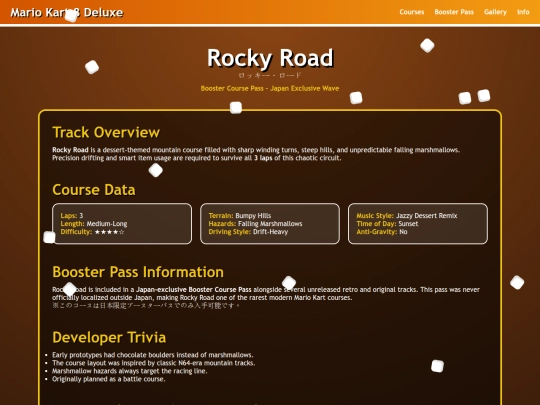Click the Track Overview heading

pyautogui.click(x=106, y=132)
